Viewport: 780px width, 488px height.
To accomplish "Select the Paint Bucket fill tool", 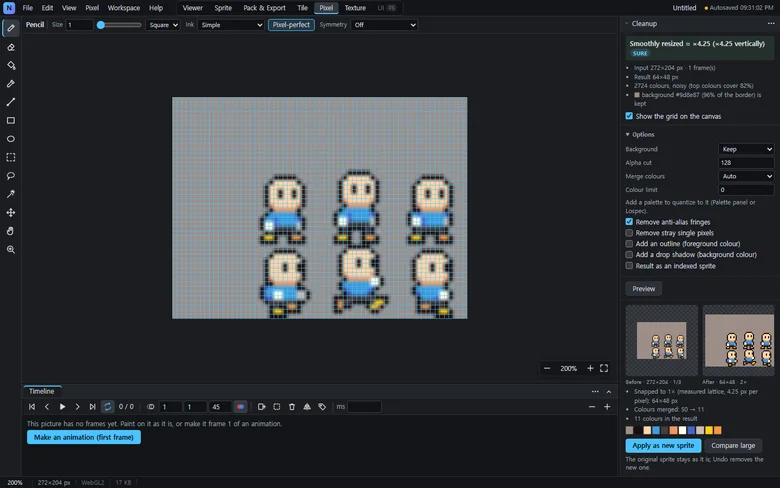I will coord(10,66).
